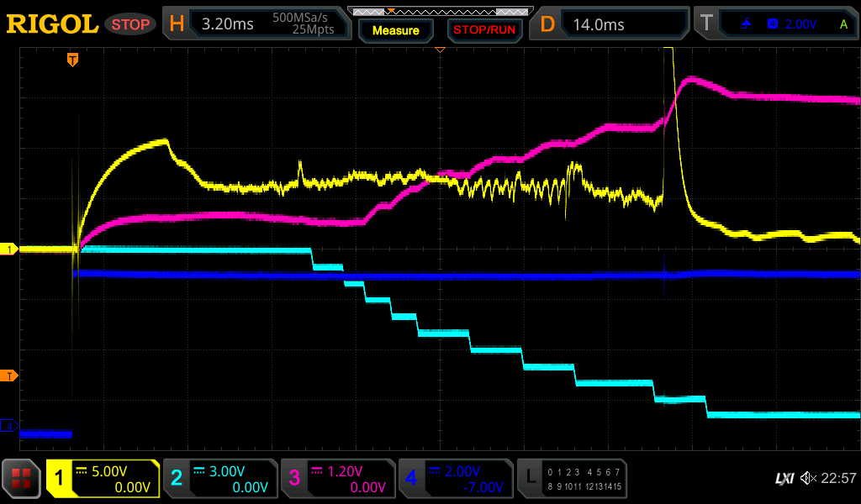Toggle channel 4 blue 2.00V label

pos(456,479)
